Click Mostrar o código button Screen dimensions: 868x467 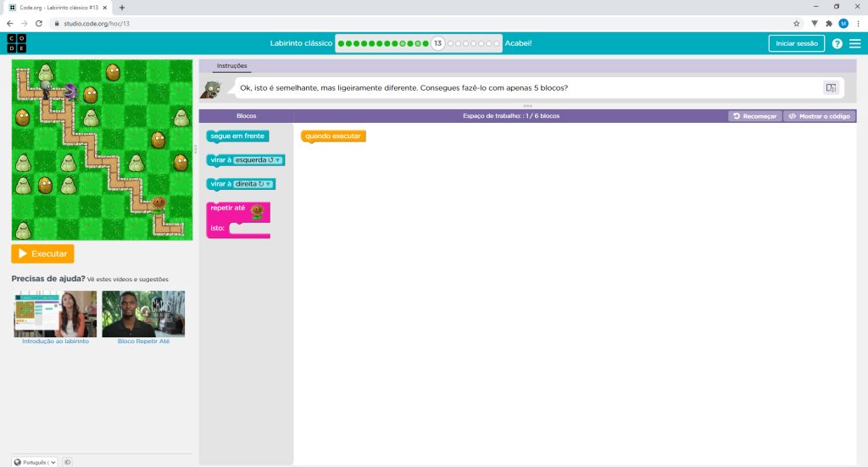(820, 116)
